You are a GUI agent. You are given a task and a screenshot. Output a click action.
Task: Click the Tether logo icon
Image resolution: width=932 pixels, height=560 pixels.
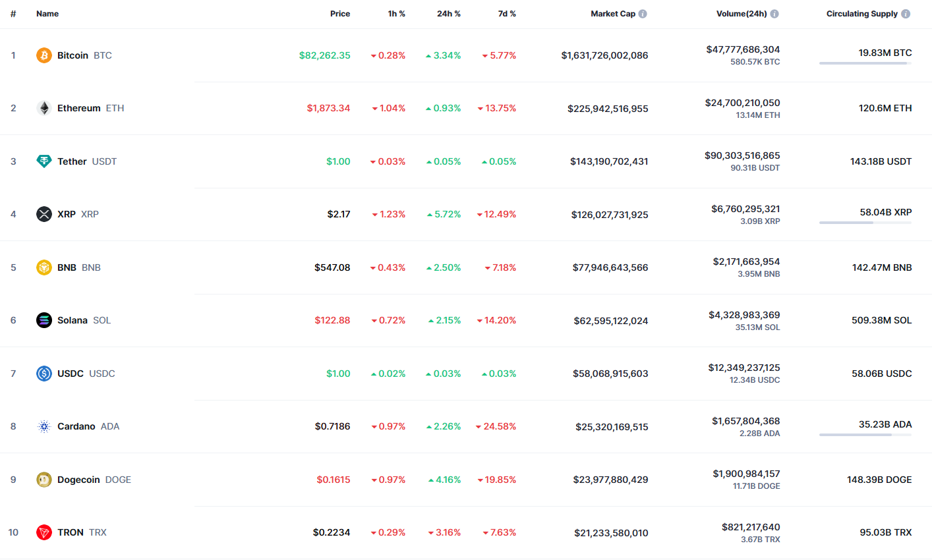pos(44,161)
